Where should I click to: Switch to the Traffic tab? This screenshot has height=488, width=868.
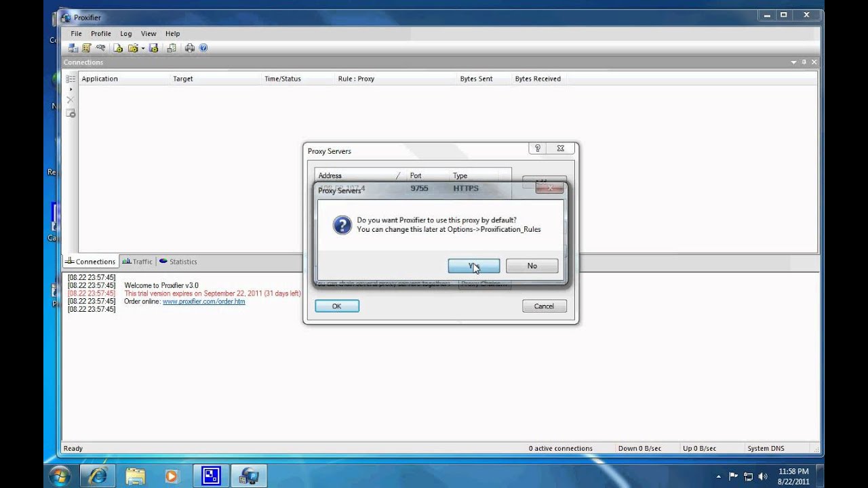137,262
